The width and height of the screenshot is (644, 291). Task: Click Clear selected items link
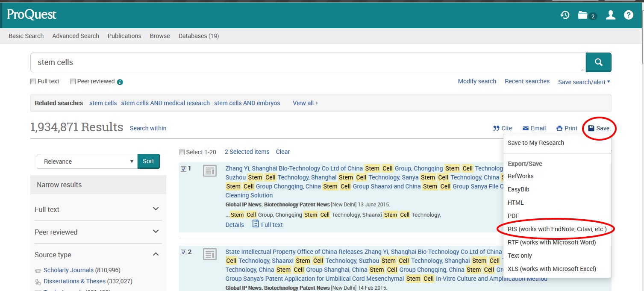pos(282,152)
